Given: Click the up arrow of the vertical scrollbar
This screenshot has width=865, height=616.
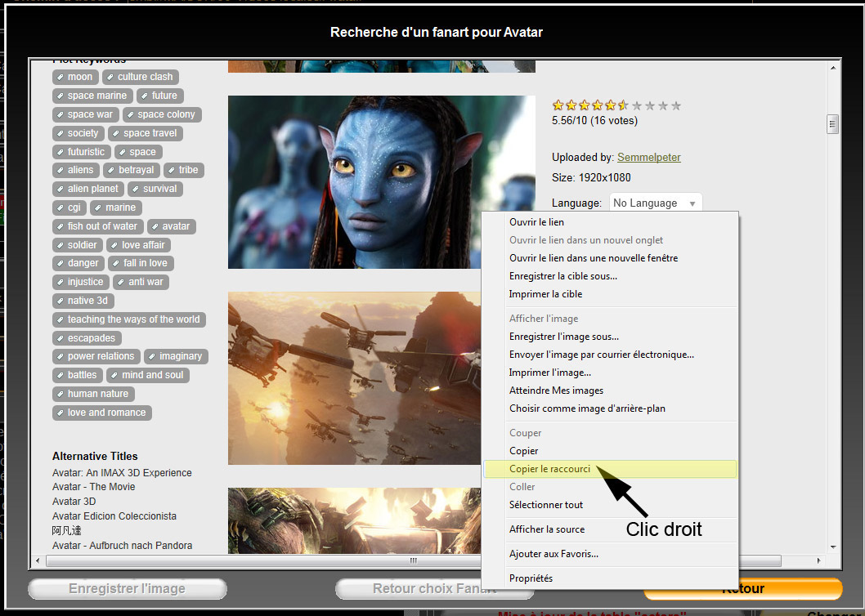Looking at the screenshot, I should coord(833,68).
